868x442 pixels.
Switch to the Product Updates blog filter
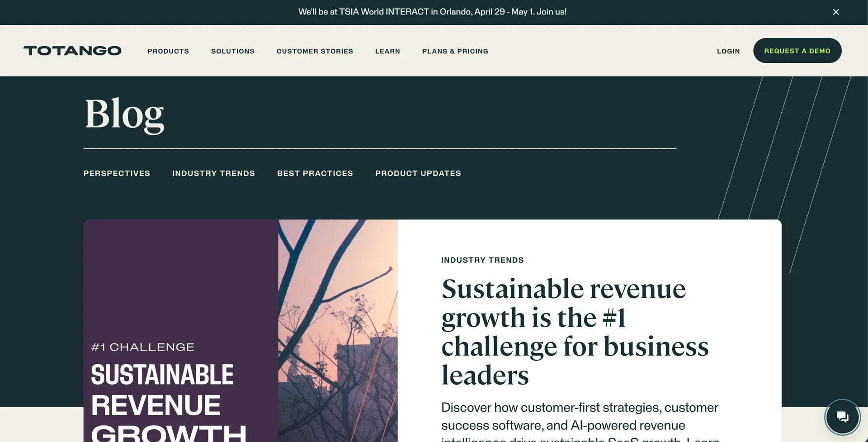point(418,173)
